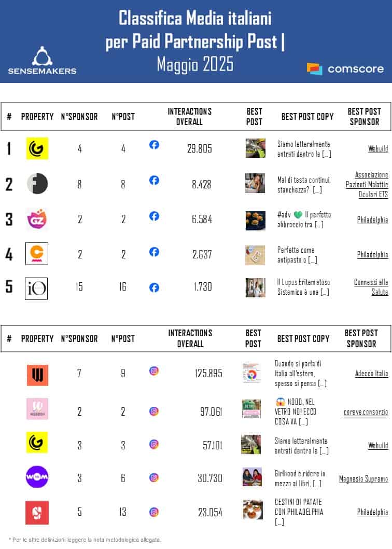Open the Adecco Italia sponsor link

tap(371, 373)
